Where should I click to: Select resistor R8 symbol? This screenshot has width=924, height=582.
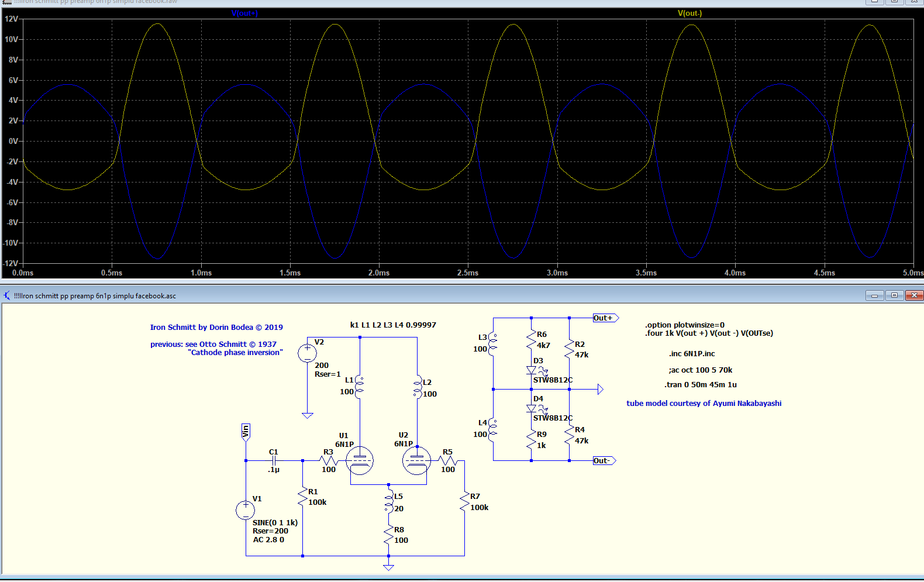point(388,535)
